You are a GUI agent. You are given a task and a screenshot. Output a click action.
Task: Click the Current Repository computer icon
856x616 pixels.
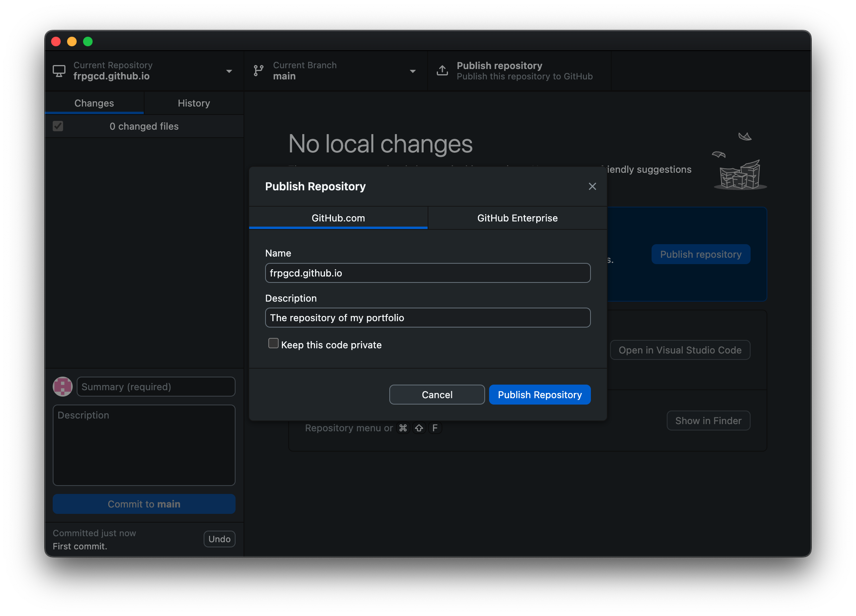59,71
